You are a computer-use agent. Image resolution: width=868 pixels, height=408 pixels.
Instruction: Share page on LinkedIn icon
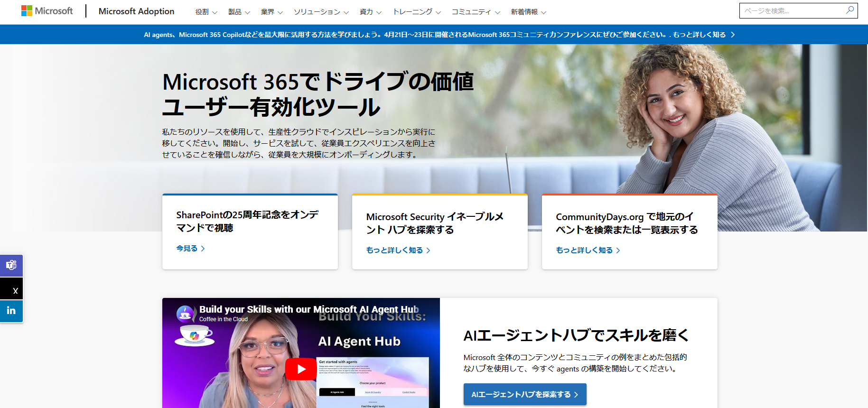click(x=11, y=311)
